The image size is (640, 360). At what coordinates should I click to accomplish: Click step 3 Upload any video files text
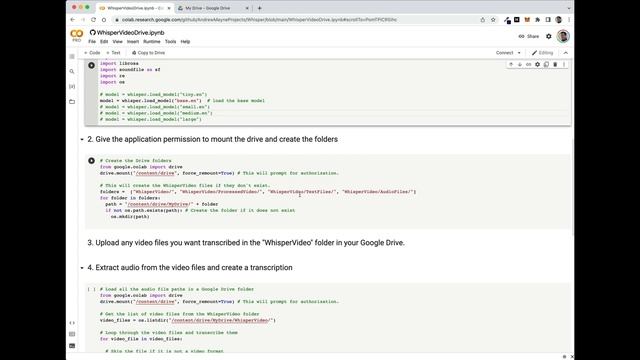pyautogui.click(x=246, y=243)
